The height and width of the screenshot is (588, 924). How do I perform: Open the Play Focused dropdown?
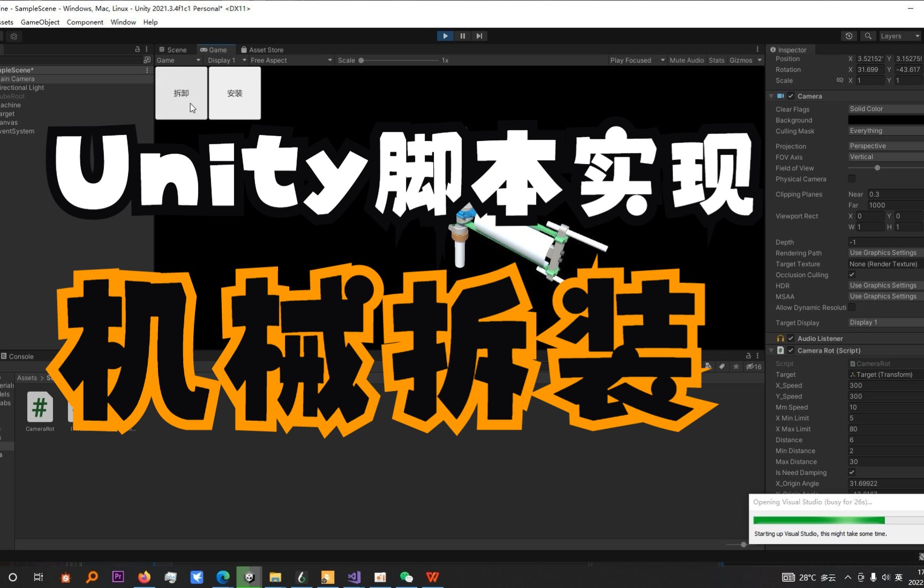[637, 60]
